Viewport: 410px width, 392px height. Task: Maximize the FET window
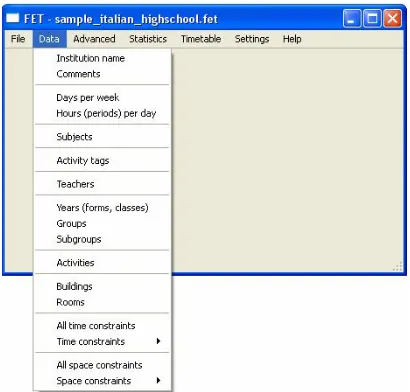coord(372,18)
